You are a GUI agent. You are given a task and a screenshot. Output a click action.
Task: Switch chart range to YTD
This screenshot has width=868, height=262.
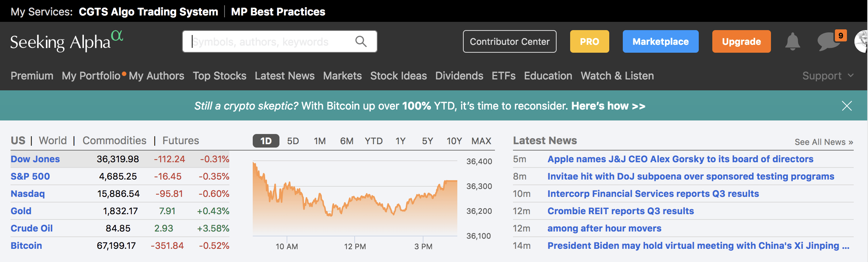point(373,141)
